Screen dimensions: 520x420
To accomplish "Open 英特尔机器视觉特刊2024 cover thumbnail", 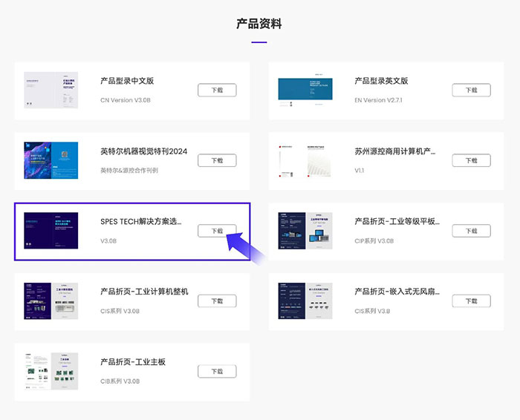I will 51,160.
